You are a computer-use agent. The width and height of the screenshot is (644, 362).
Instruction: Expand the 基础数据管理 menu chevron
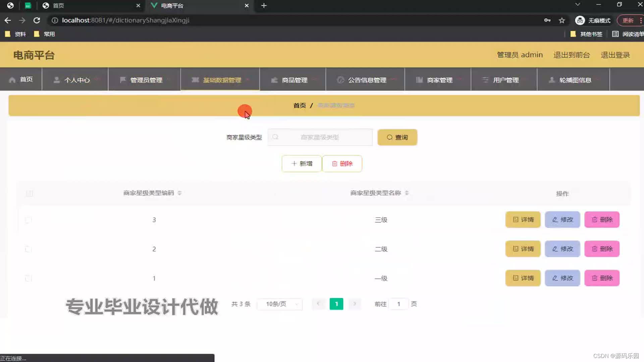248,80
